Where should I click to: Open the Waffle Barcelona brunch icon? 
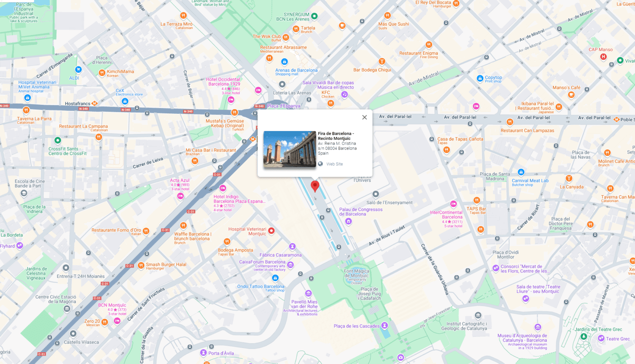(x=183, y=225)
